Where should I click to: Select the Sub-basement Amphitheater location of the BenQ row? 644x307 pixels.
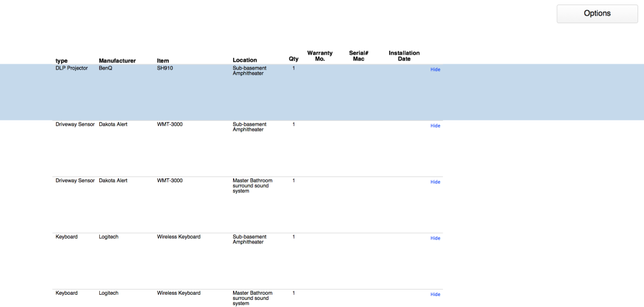click(250, 71)
